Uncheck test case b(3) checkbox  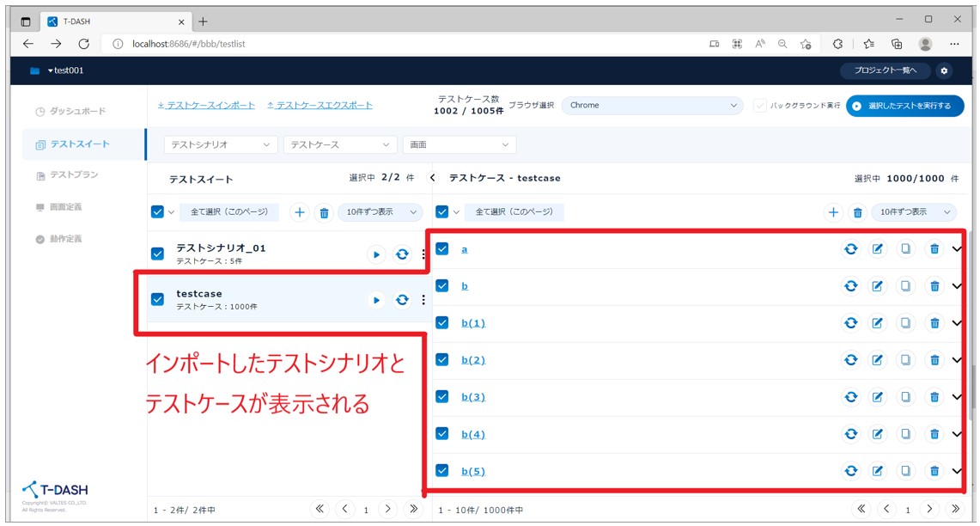click(442, 397)
